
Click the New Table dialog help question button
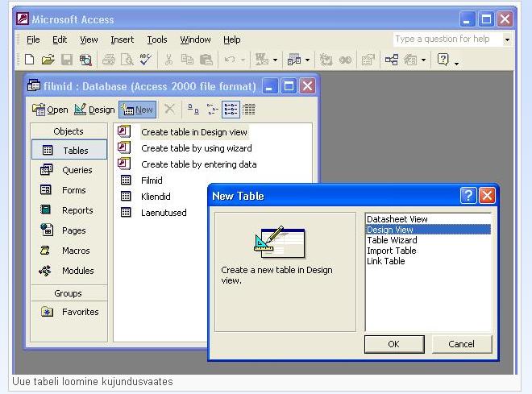coord(468,196)
